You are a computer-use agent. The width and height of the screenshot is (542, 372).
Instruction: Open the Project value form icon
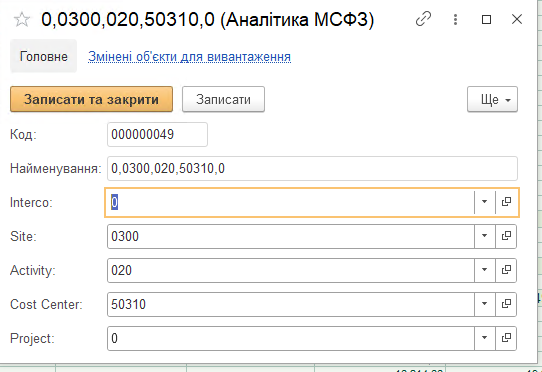click(x=506, y=338)
